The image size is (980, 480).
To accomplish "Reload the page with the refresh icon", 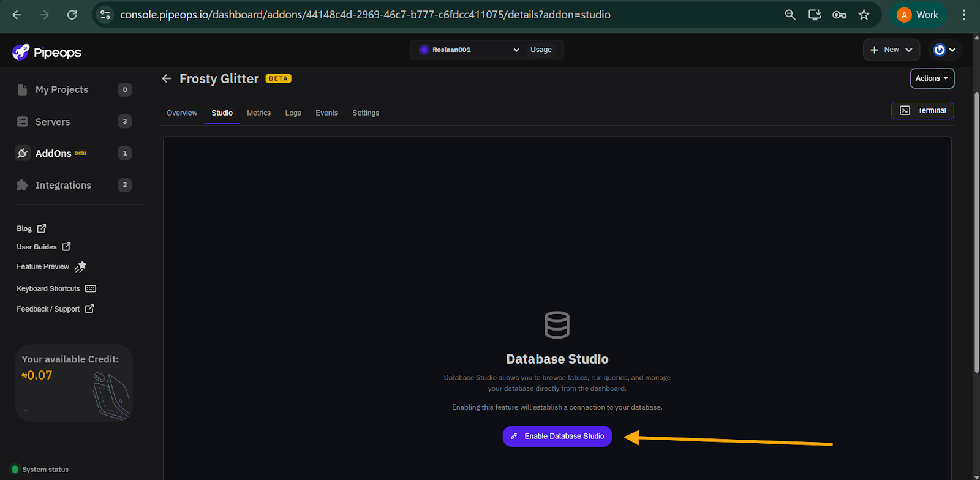I will point(72,15).
